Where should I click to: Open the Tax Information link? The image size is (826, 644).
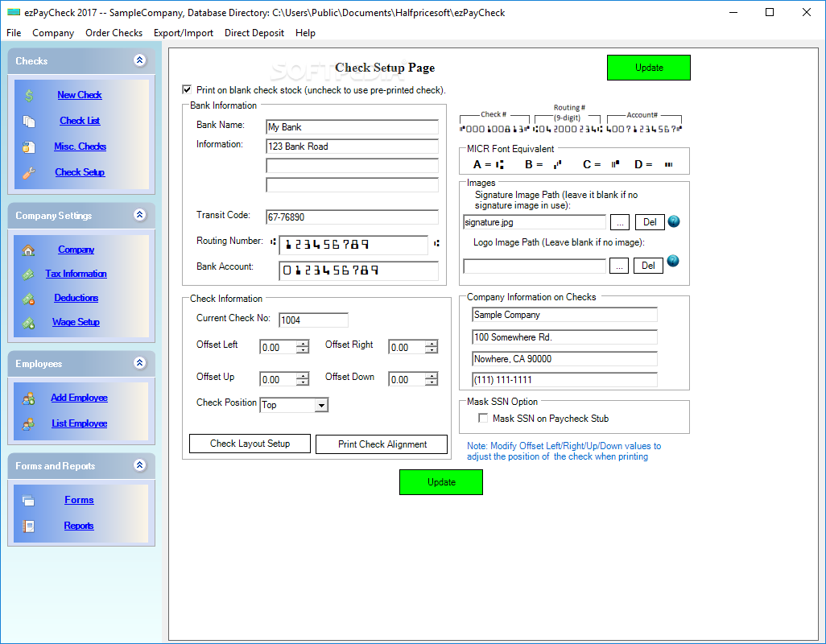point(76,274)
